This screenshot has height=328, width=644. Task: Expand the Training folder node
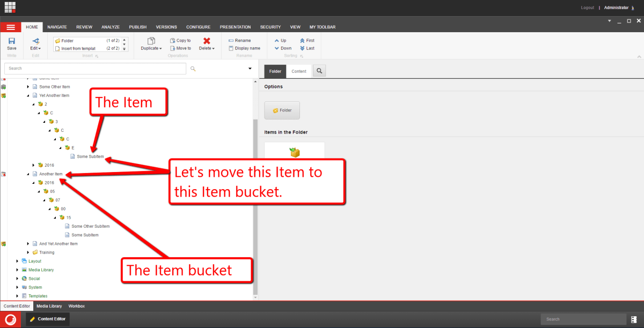point(28,252)
